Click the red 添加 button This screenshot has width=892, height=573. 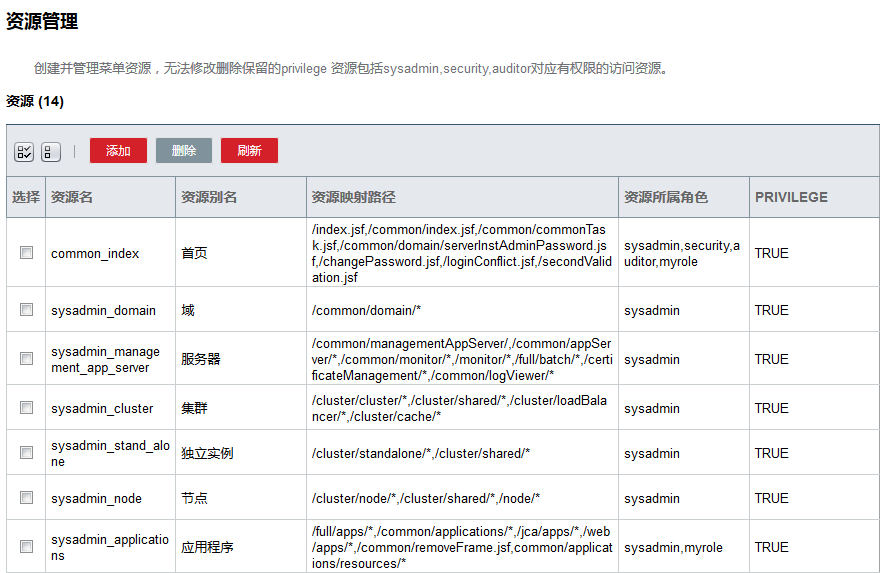click(118, 151)
